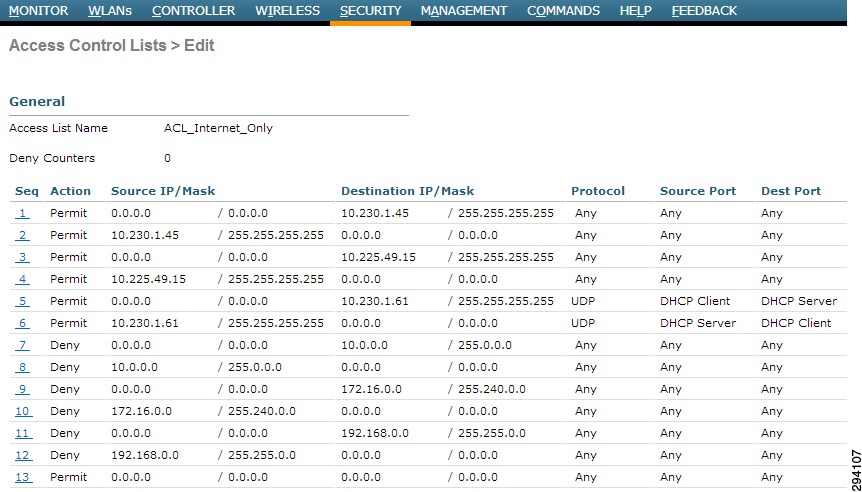Click DHCP Client source port in rule 5

point(695,301)
